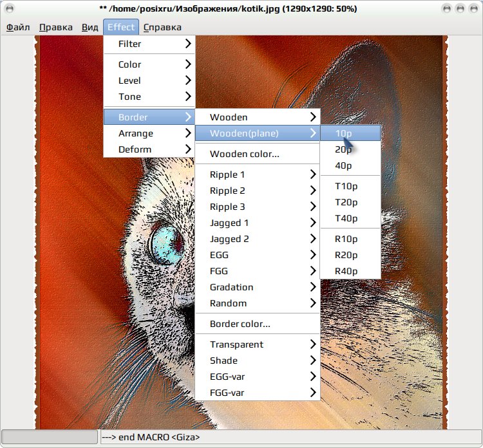Screen dimensions: 483x448
Task: Apply the R10p border size
Action: tap(350, 239)
